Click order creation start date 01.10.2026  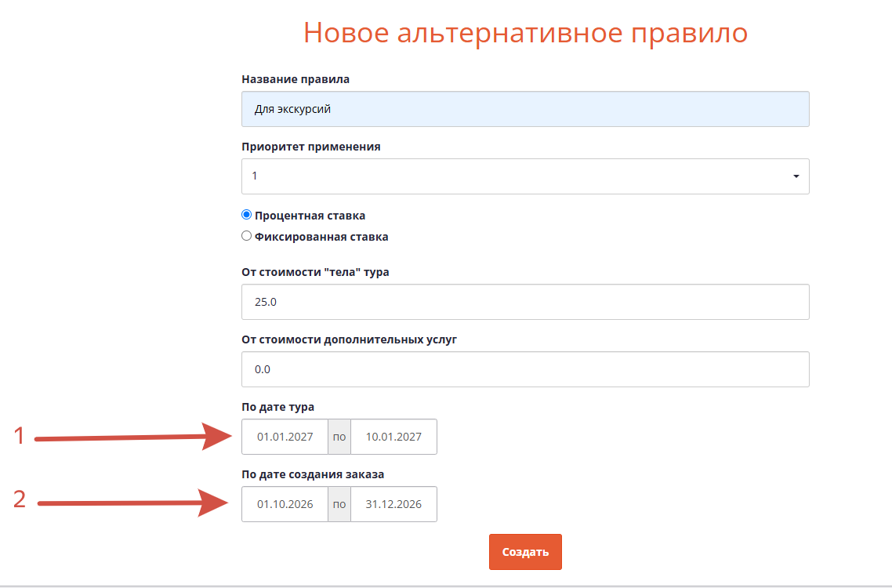285,504
